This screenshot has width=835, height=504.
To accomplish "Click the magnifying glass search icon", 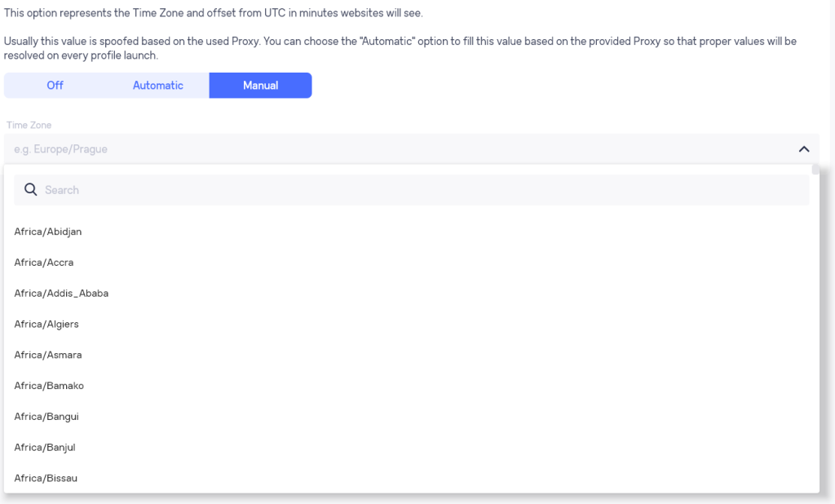I will point(31,190).
